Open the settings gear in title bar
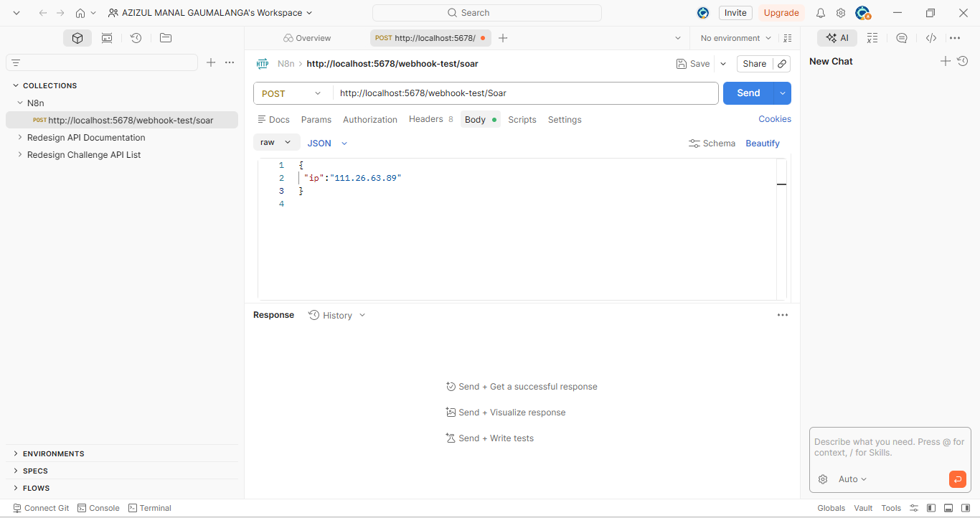 [841, 13]
